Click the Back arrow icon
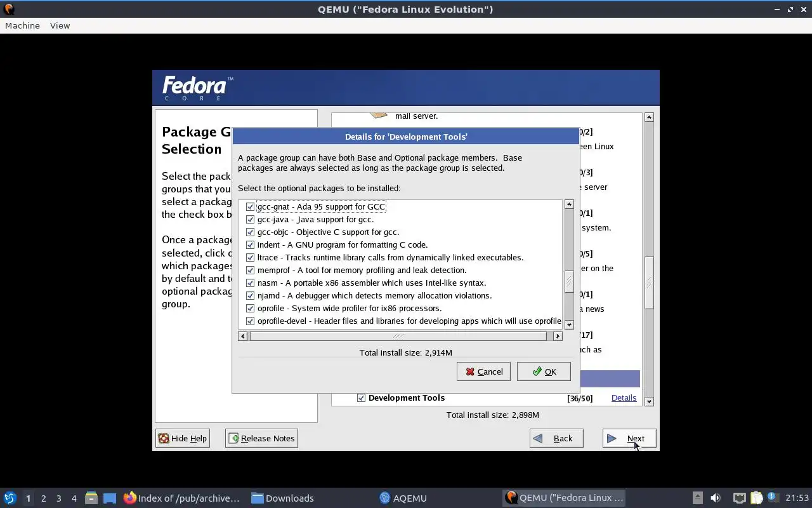The image size is (812, 508). [538, 438]
